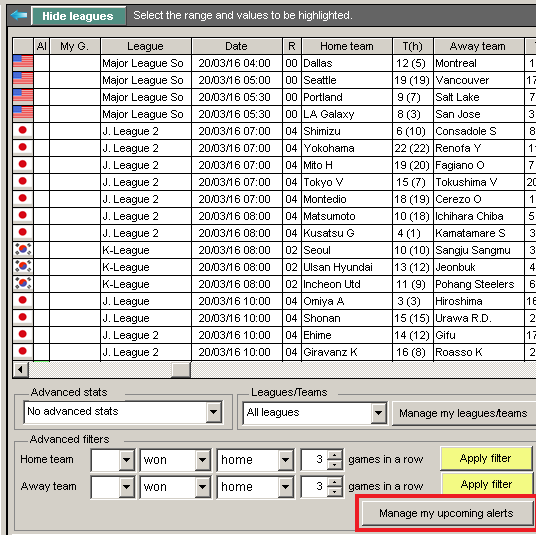Click the USA flag in LA Galaxy row

[x=23, y=114]
